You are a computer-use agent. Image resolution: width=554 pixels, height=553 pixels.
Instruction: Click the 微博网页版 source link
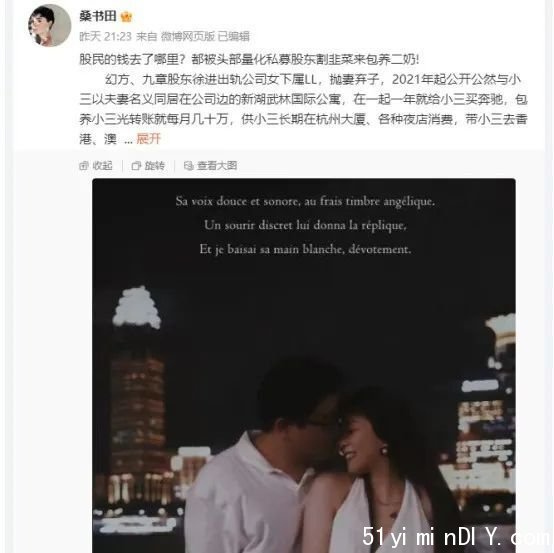click(x=188, y=36)
